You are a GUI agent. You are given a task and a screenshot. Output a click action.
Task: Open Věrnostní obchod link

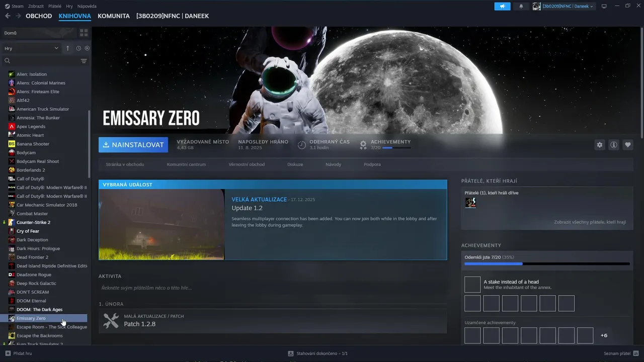[x=247, y=164]
